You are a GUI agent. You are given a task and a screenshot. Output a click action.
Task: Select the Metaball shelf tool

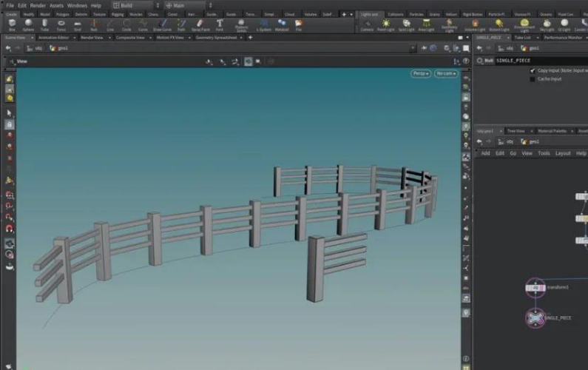[282, 25]
